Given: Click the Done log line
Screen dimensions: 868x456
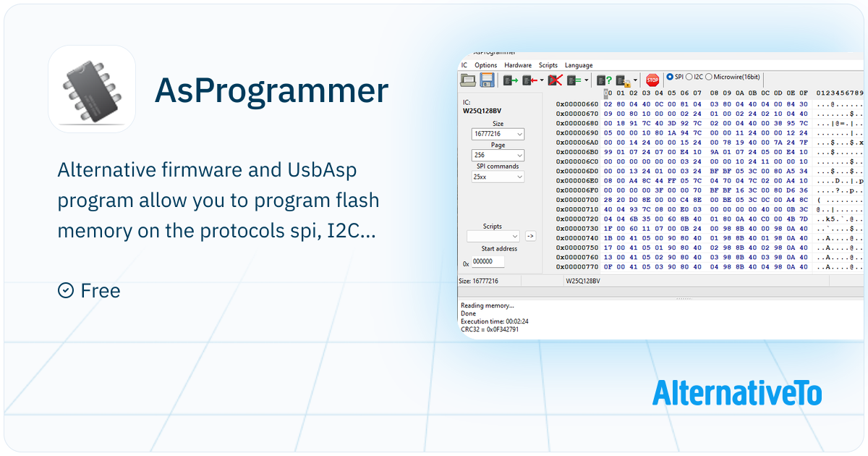Looking at the screenshot, I should [469, 313].
